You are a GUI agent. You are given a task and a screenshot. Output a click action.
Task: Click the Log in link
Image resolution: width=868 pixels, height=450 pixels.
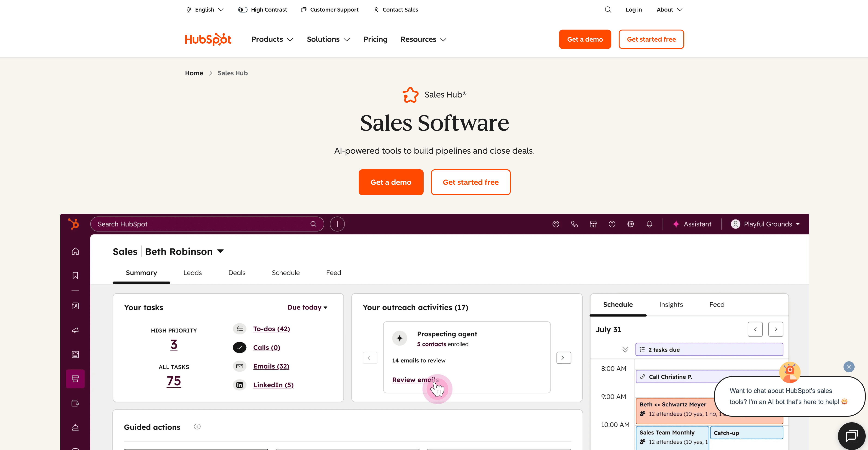coord(634,10)
